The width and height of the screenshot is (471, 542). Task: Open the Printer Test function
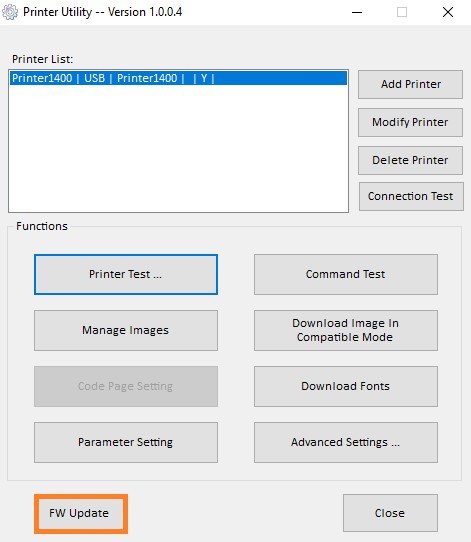click(126, 274)
